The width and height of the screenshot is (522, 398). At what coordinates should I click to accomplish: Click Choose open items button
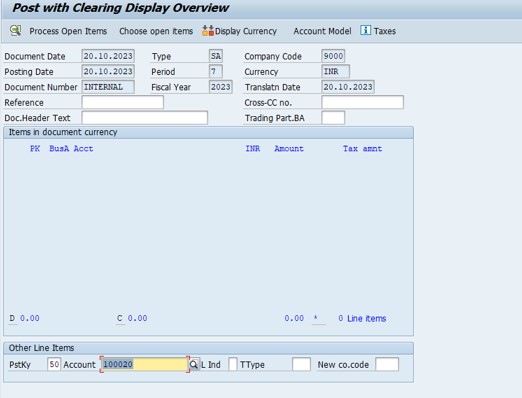[x=156, y=31]
